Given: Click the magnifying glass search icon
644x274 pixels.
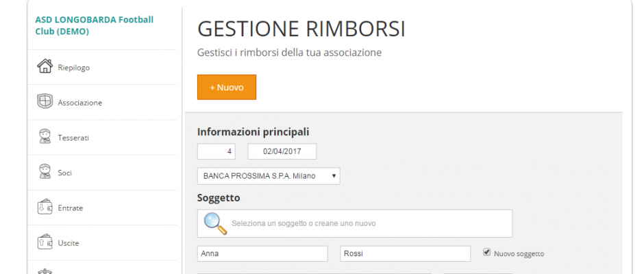Looking at the screenshot, I should coord(215,223).
